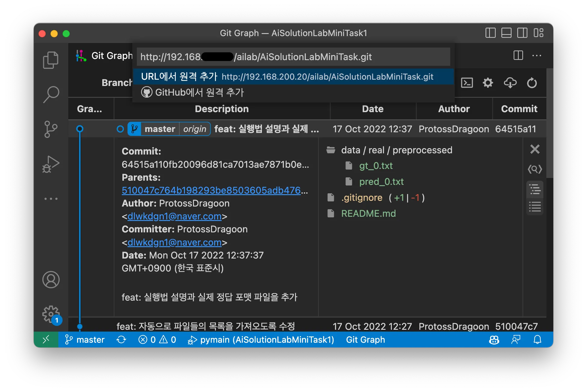Viewport: 587px width, 392px height.
Task: Open parent commit hash 510047c link
Action: (x=211, y=190)
